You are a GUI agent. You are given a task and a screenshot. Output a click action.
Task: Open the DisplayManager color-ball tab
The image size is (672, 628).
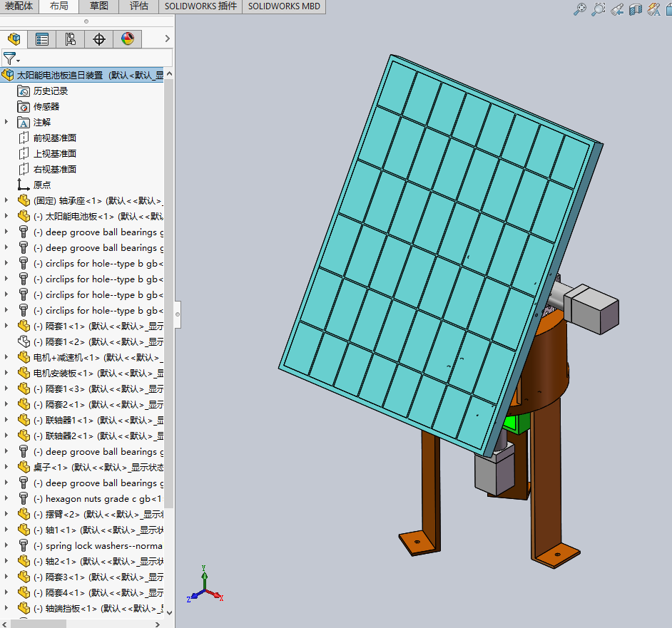pyautogui.click(x=128, y=39)
